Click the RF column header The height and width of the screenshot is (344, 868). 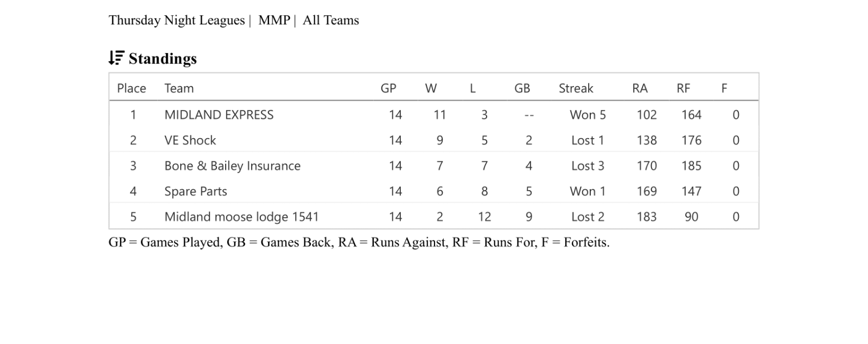[683, 88]
